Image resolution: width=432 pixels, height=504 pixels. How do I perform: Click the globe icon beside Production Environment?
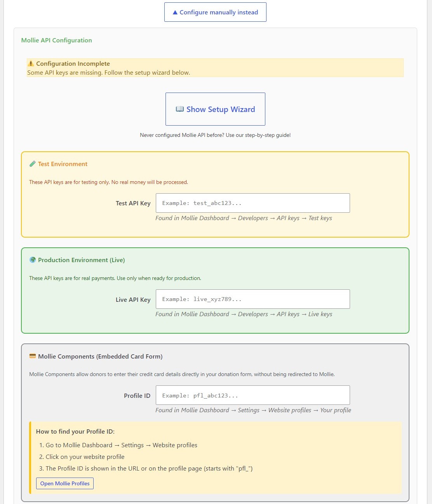(33, 260)
